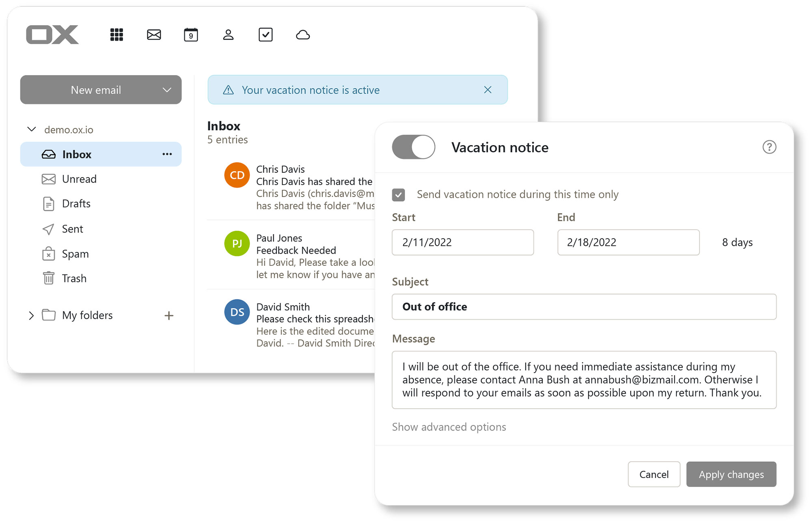Open the Tasks checkmark icon

point(266,35)
